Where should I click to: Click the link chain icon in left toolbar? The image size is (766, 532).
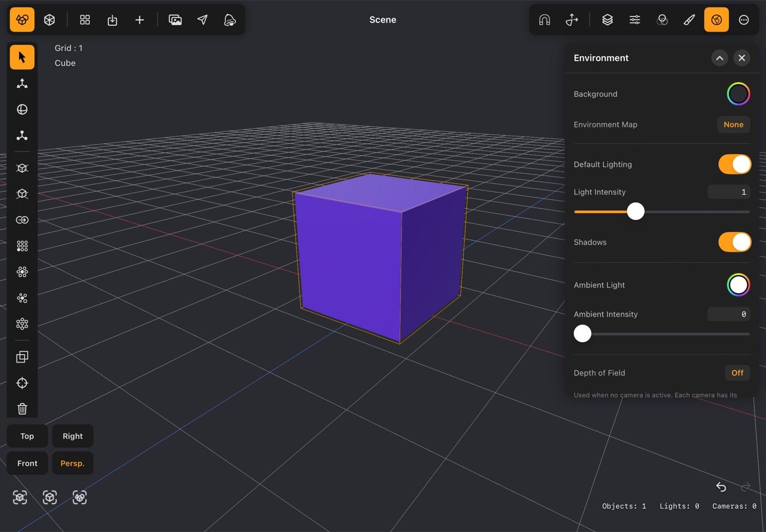pos(22,220)
